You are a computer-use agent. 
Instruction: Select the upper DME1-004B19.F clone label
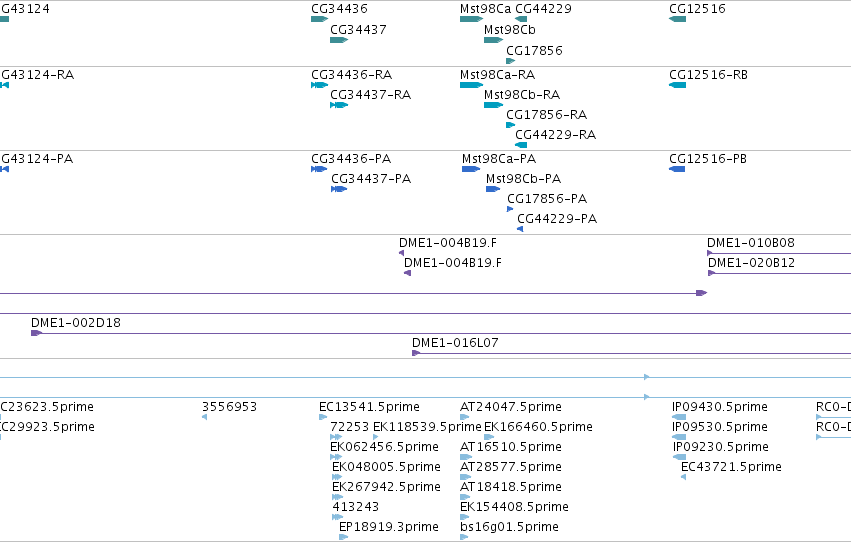(x=448, y=243)
